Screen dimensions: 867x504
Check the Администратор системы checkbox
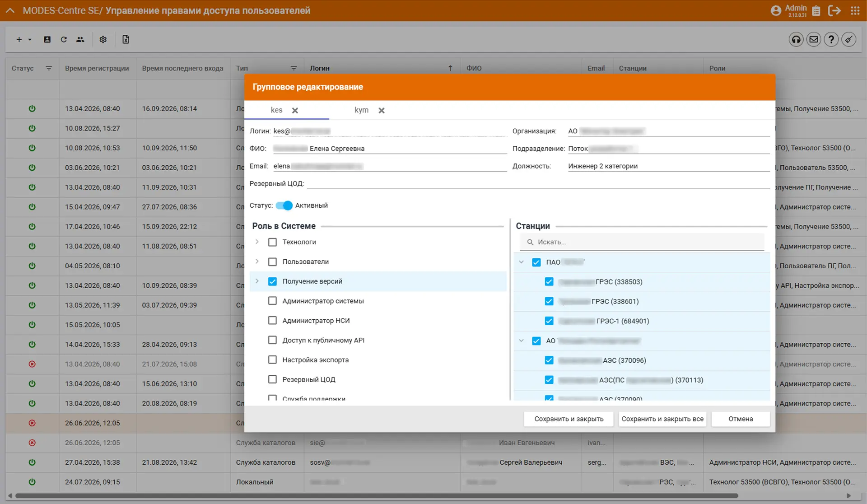point(272,301)
